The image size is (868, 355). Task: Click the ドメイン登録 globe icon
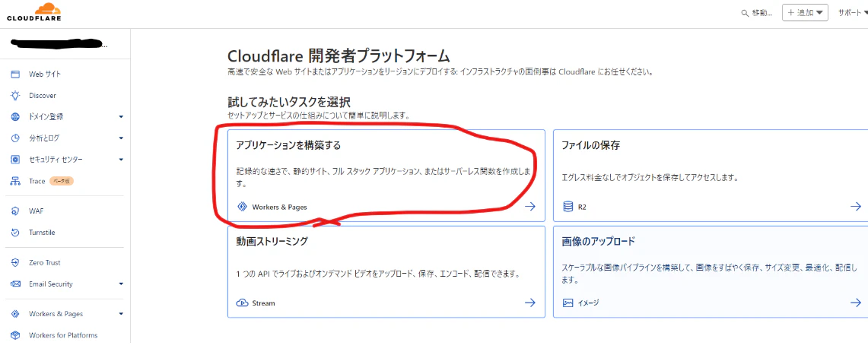pos(15,116)
